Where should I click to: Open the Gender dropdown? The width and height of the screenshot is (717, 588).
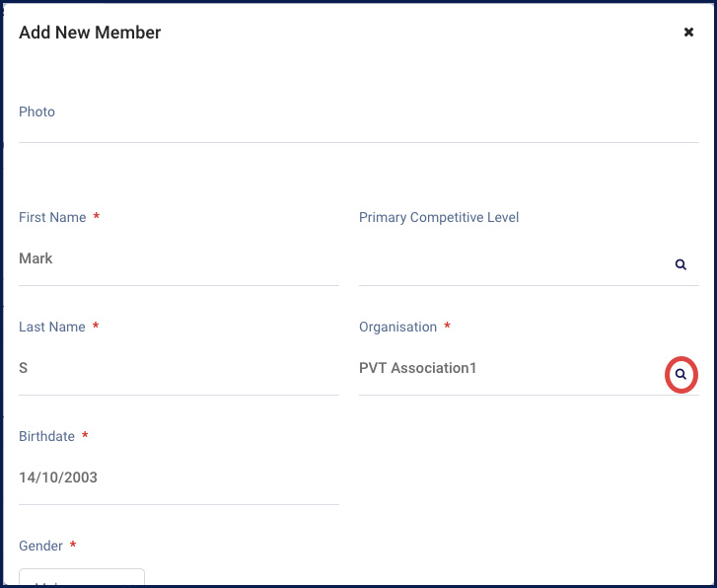82,577
